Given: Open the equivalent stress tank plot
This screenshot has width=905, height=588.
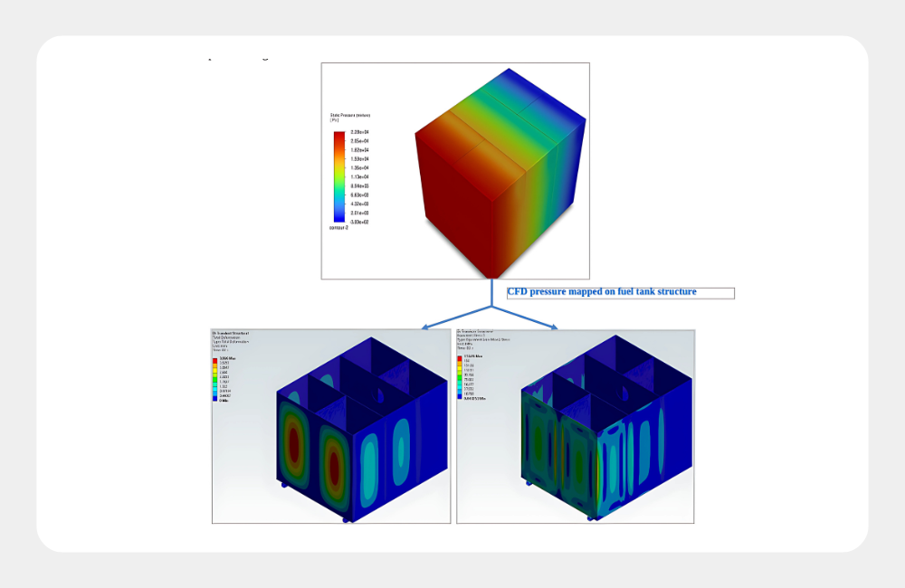Looking at the screenshot, I should [576, 426].
